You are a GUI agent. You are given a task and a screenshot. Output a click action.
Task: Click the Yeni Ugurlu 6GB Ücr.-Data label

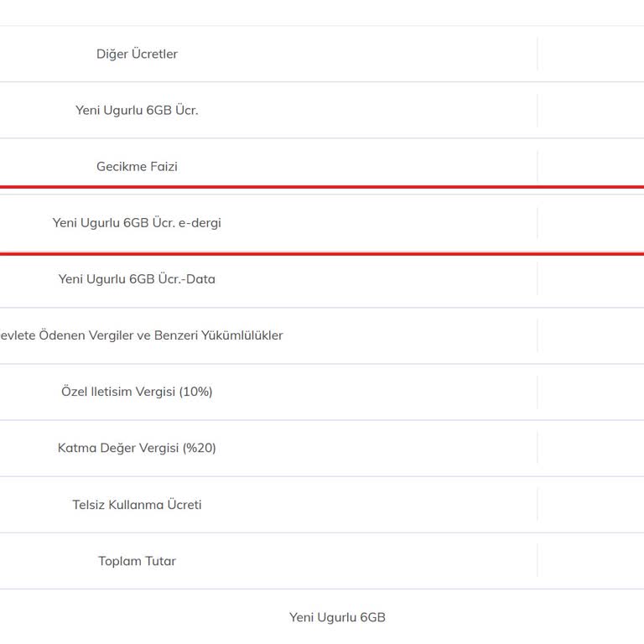tap(137, 279)
